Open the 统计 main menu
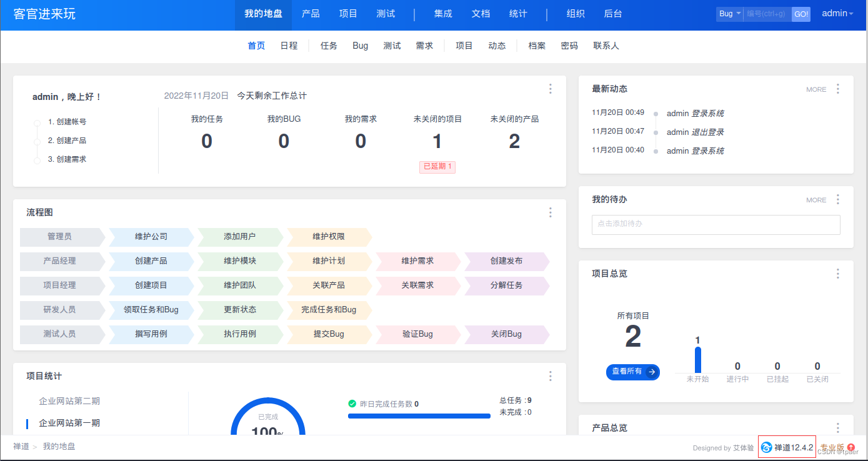Viewport: 868px width, 461px height. (518, 14)
